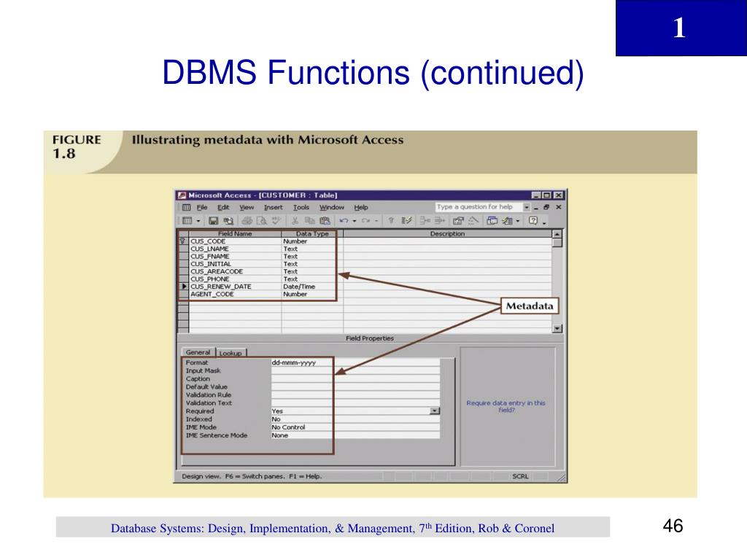Select the CUS_FNAME field name
This screenshot has width=747, height=560.
click(210, 256)
